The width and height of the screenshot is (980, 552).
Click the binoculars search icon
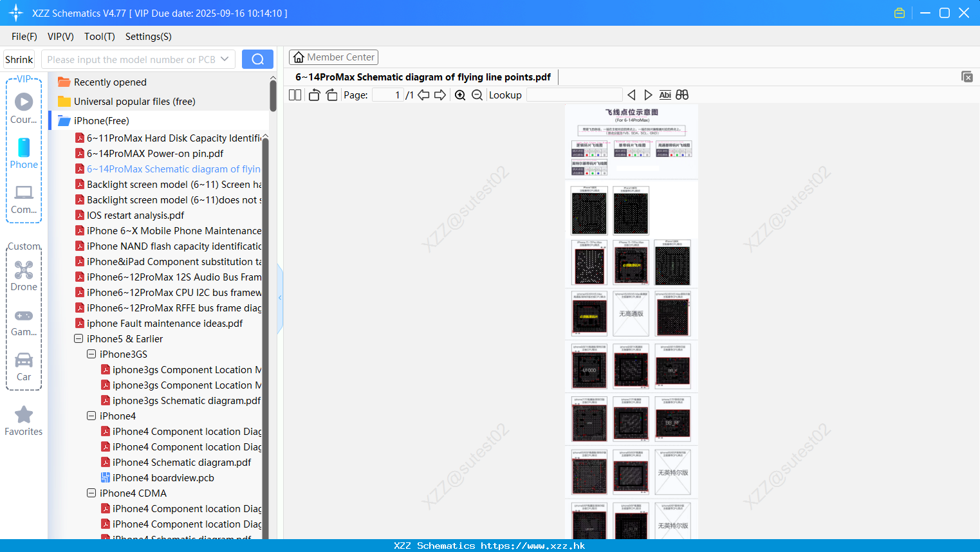(x=682, y=95)
